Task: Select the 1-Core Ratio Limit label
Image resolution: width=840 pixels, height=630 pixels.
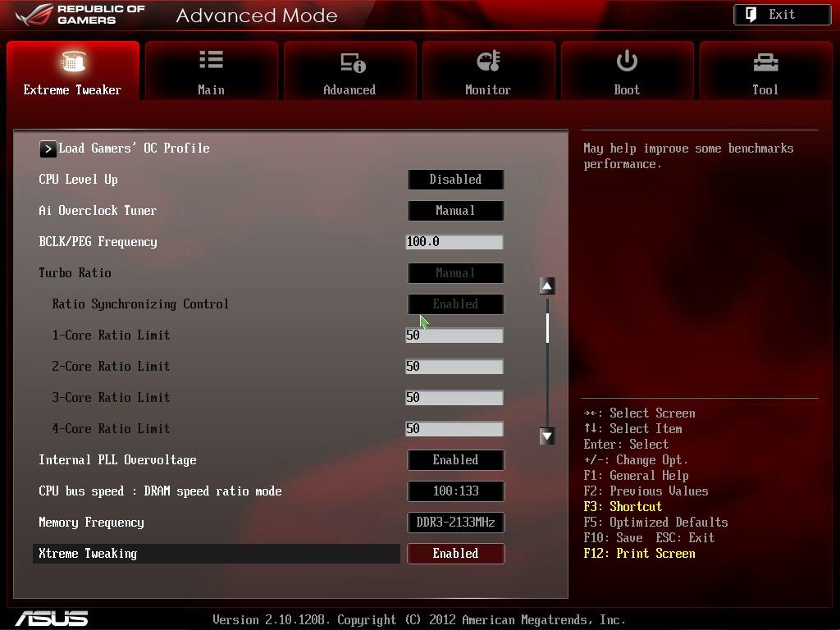Action: 111,336
